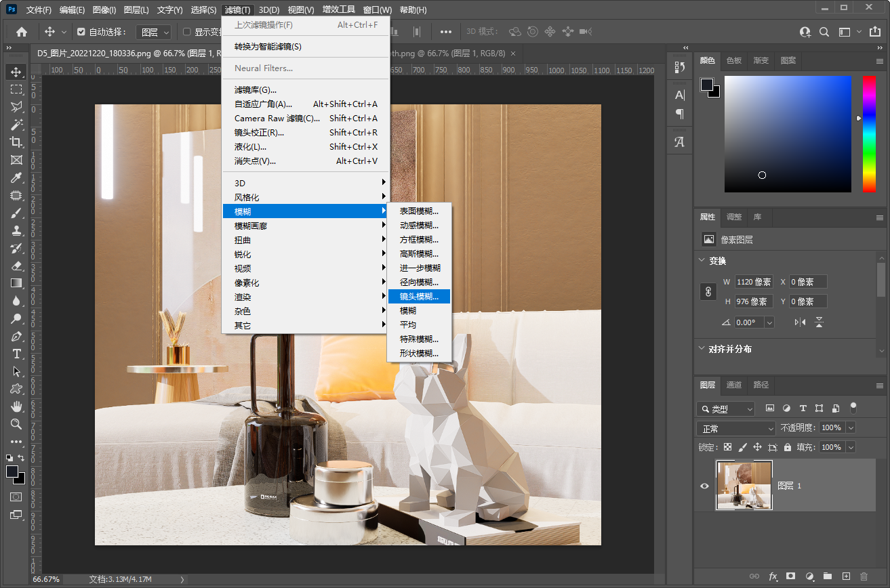Delete layer with the trash icon

coord(864,576)
